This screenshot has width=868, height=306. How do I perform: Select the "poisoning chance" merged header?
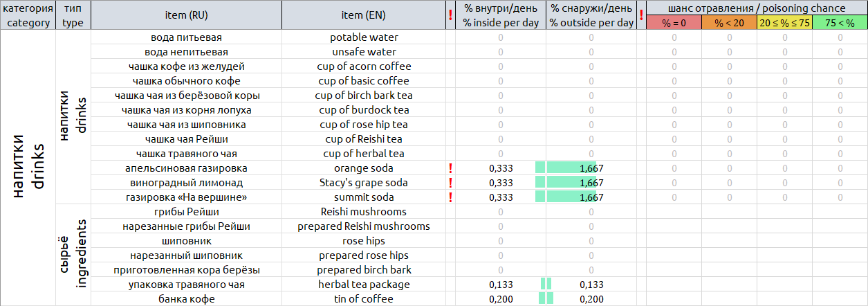pyautogui.click(x=757, y=8)
